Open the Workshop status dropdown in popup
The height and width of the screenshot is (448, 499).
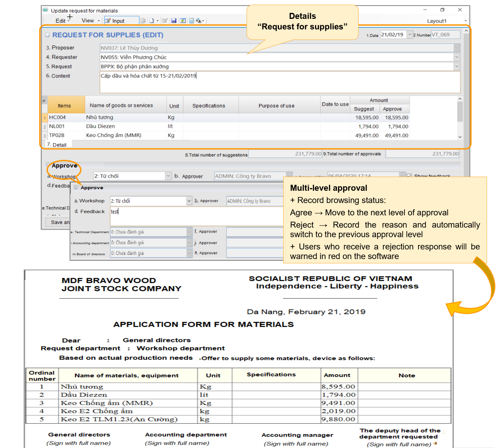click(x=189, y=201)
